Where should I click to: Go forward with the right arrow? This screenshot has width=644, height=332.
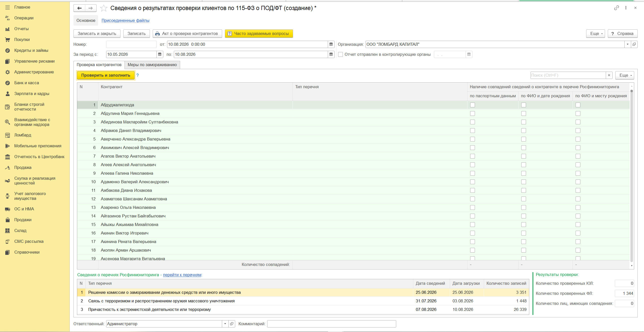pyautogui.click(x=91, y=8)
